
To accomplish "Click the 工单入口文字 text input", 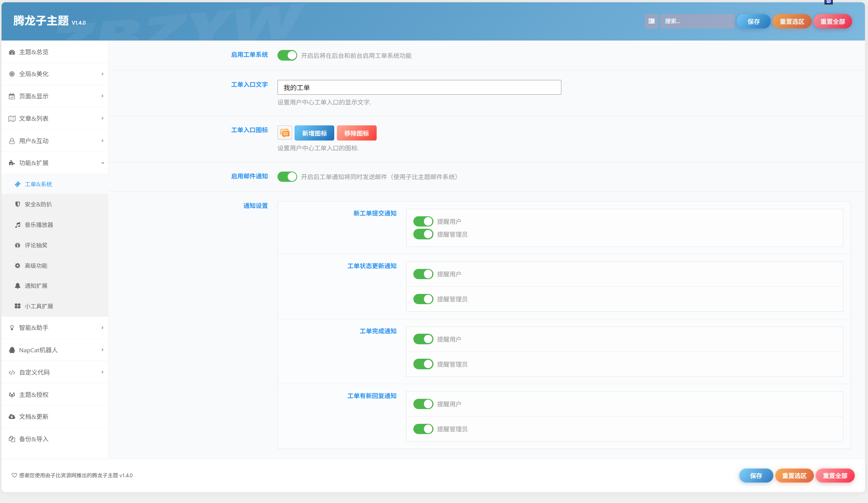I will coord(419,87).
